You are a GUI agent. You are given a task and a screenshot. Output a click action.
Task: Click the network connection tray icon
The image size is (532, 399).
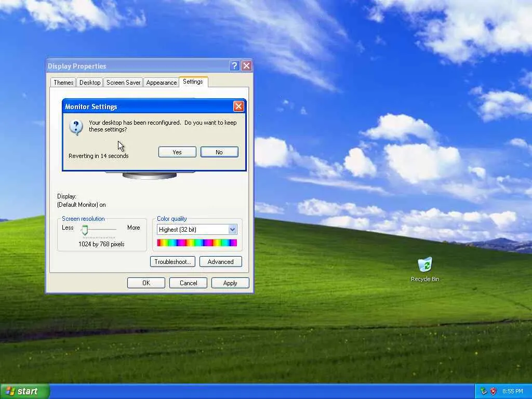(484, 391)
